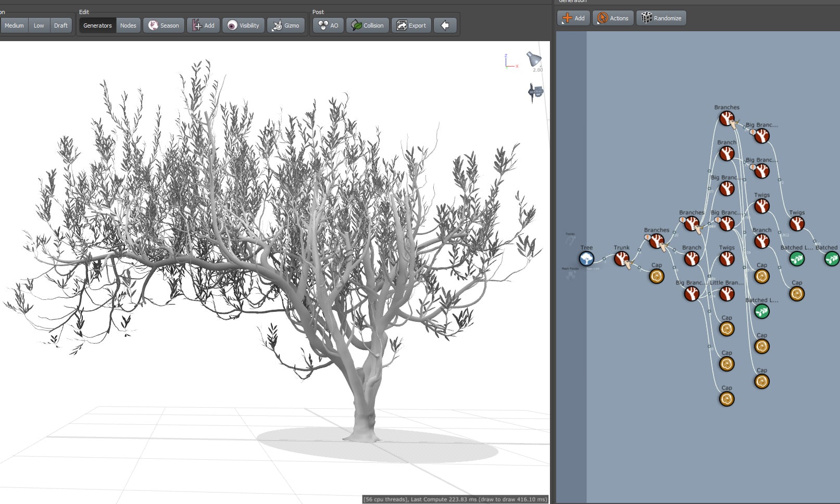The width and height of the screenshot is (840, 504).
Task: Enable Nodes edit mode
Action: [128, 26]
